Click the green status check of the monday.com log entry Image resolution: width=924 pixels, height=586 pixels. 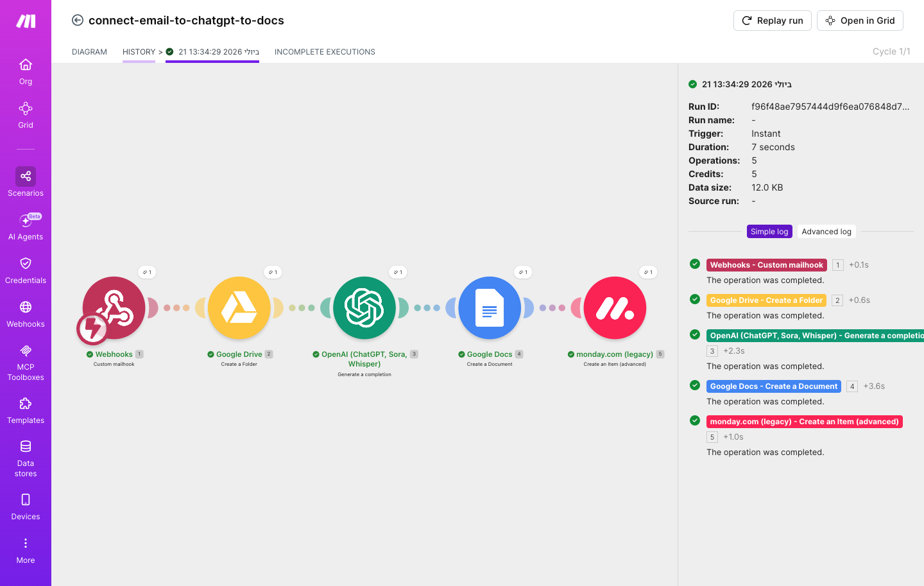[x=695, y=420]
